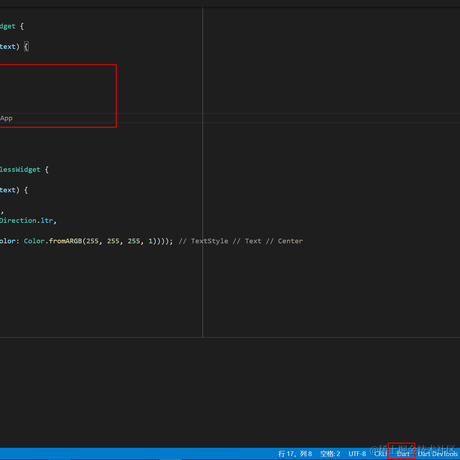Click the cursor position '行 17, 列 8' in status bar

[295, 454]
